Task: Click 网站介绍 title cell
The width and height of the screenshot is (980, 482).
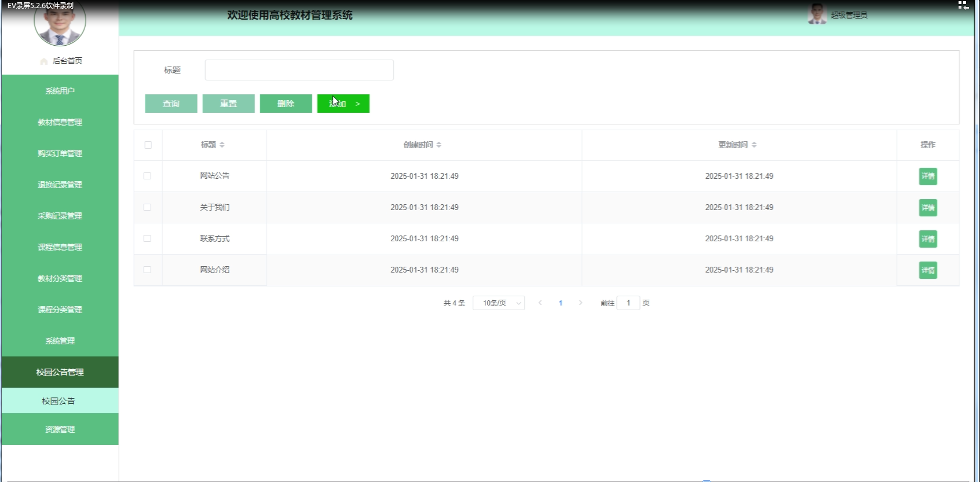Action: pos(215,270)
